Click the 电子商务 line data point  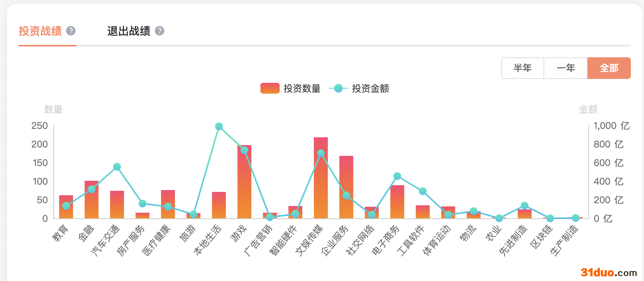[397, 176]
